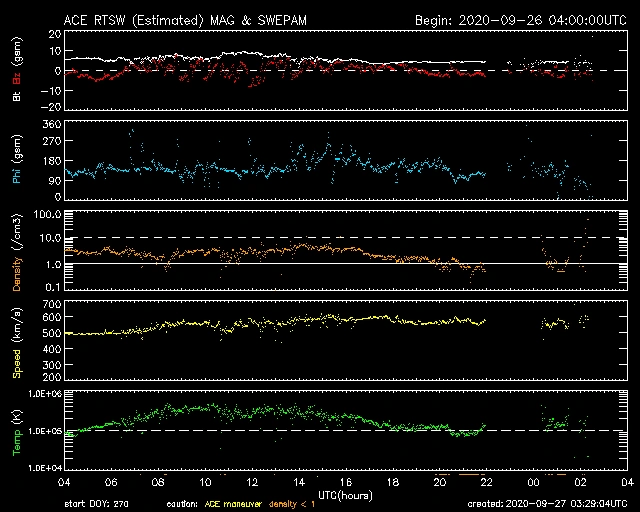Screen dimensions: 640x512
Task: Click the '360' tick label on the Phi panel
Action: [52, 125]
